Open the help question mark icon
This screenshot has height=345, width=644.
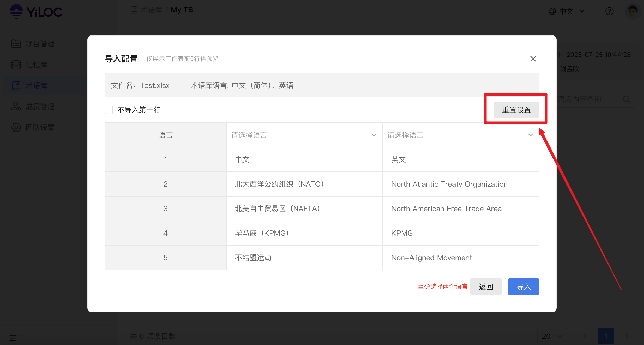point(609,11)
